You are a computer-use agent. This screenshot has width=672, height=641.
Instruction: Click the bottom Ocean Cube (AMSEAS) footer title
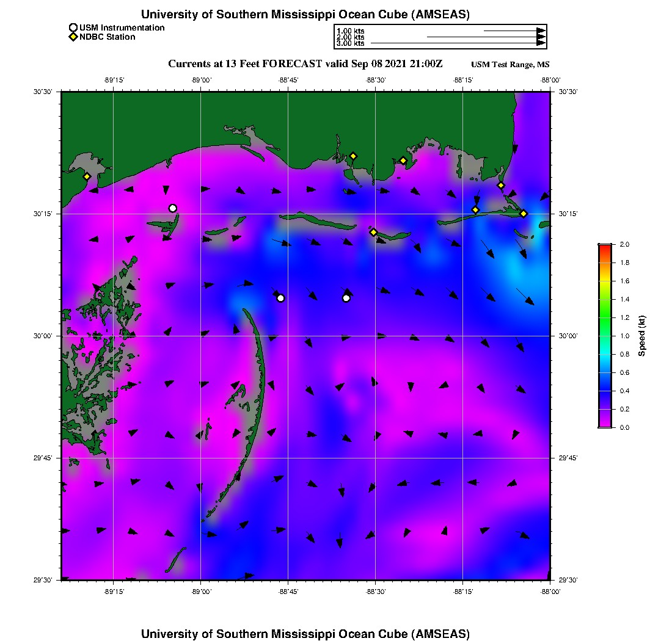pyautogui.click(x=305, y=634)
